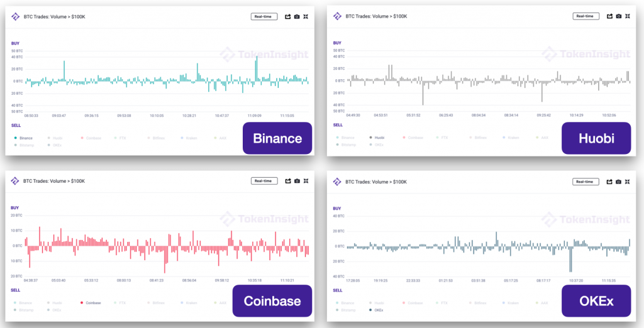
Task: Click the camera icon in the Huobi chart
Action: tap(619, 16)
